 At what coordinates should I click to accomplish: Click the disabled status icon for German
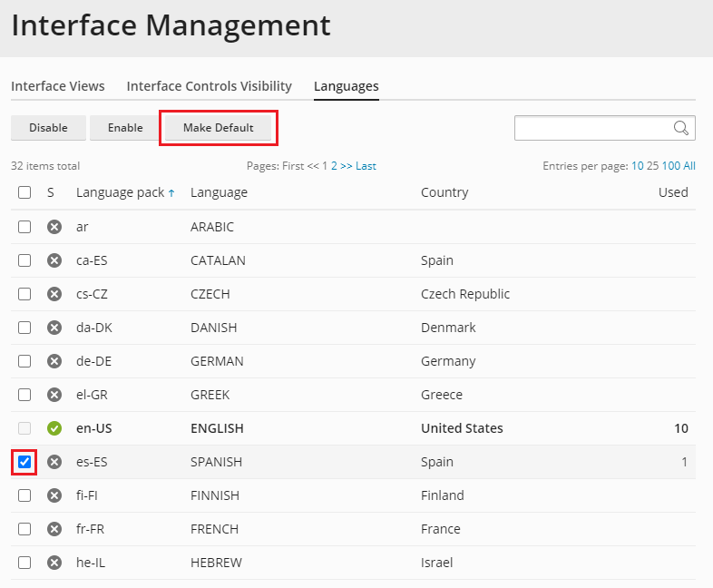coord(54,361)
